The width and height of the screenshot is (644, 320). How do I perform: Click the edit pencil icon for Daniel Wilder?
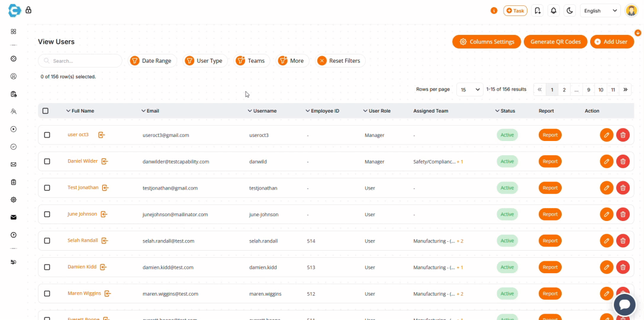pos(606,161)
